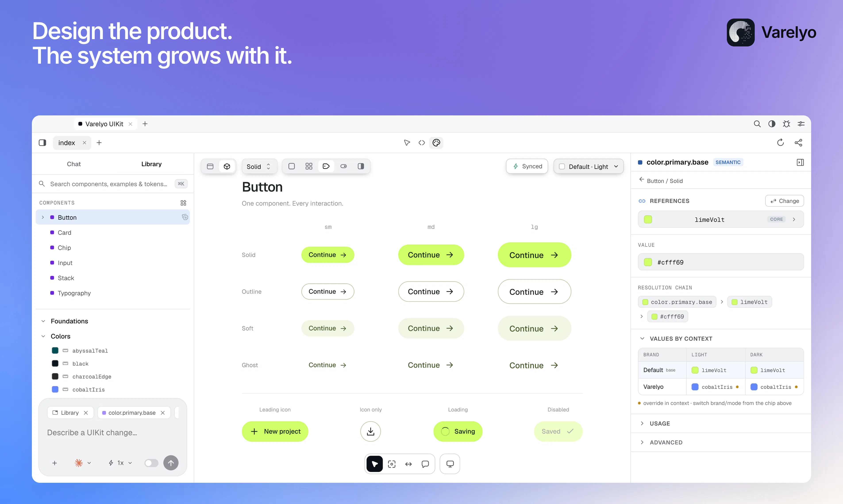Screen dimensions: 843x504
Task: Click the cobaltIris color swatch in Colors list
Action: 55,389
